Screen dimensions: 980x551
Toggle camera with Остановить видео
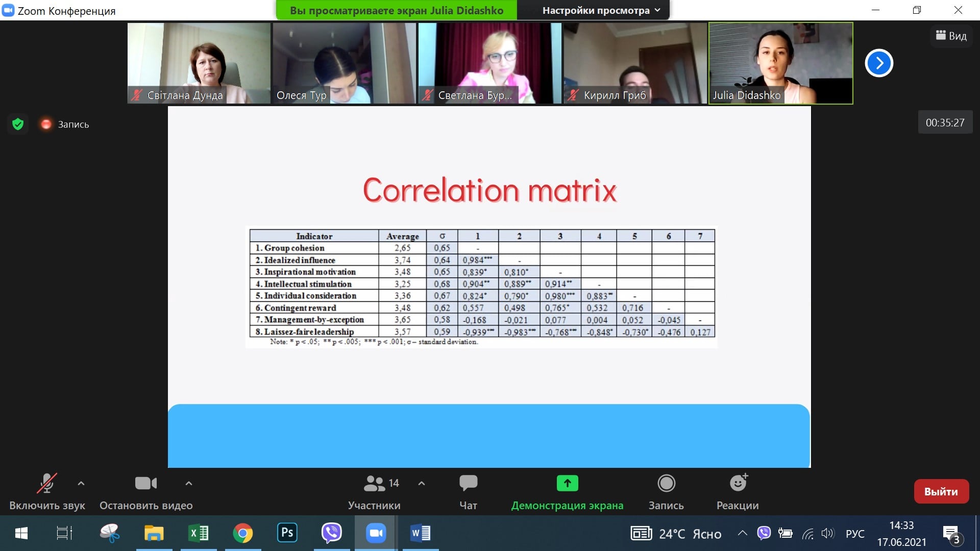145,484
